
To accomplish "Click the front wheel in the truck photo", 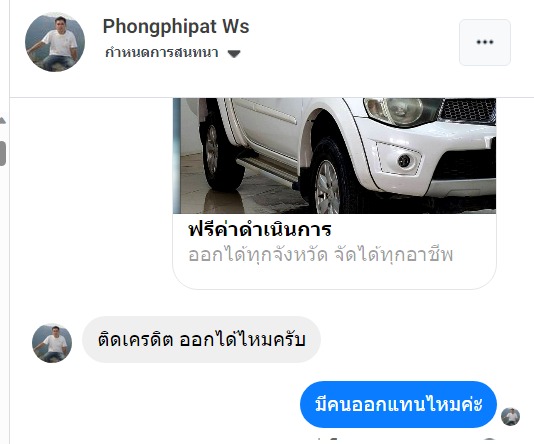I will (x=329, y=180).
